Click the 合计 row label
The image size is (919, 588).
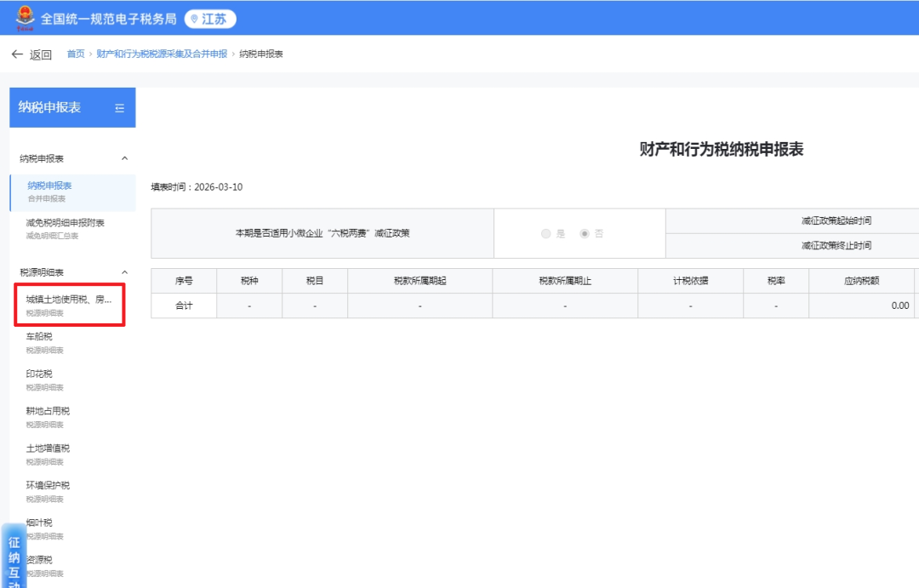tap(184, 306)
